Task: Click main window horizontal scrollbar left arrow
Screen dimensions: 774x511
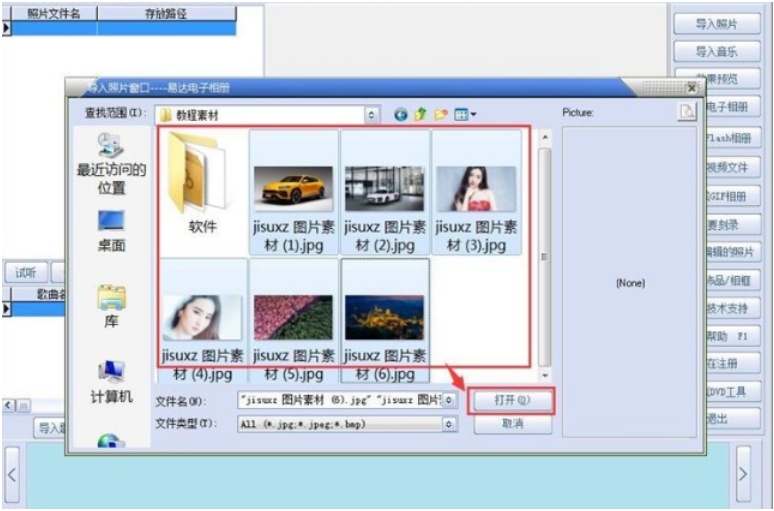Action: pyautogui.click(x=8, y=405)
